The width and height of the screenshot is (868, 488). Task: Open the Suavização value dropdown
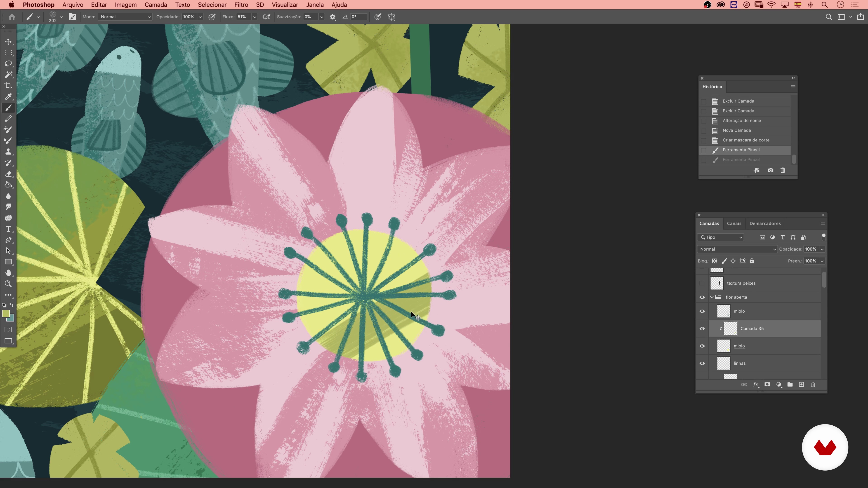pyautogui.click(x=321, y=17)
